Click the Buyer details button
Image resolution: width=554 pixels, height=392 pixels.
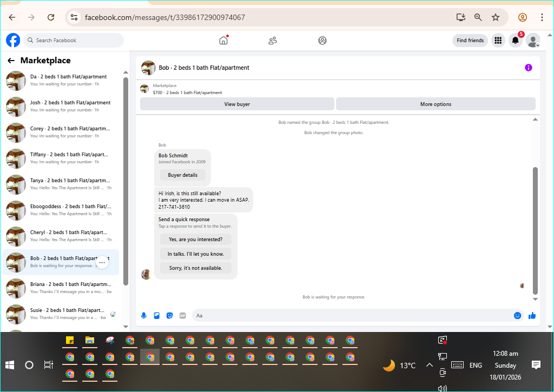click(x=183, y=175)
